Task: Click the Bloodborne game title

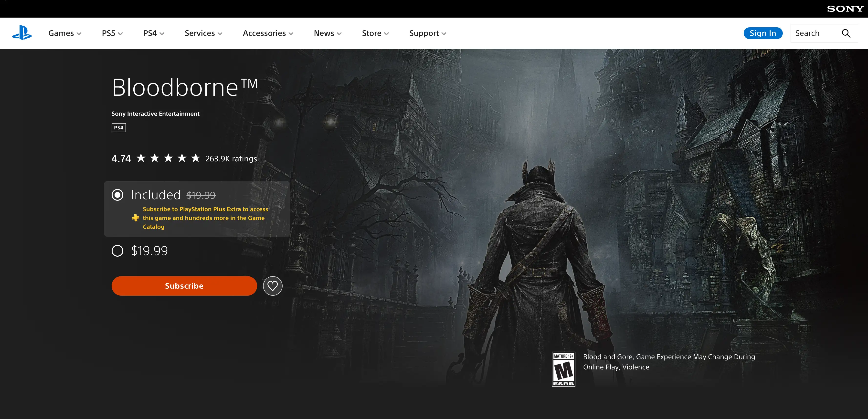Action: [185, 87]
